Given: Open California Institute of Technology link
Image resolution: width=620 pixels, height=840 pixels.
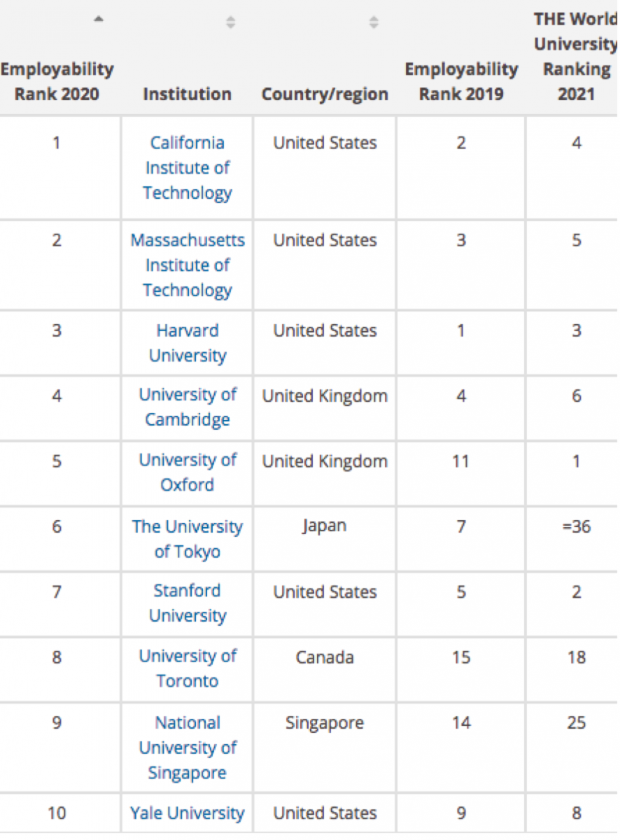Looking at the screenshot, I should click(188, 168).
